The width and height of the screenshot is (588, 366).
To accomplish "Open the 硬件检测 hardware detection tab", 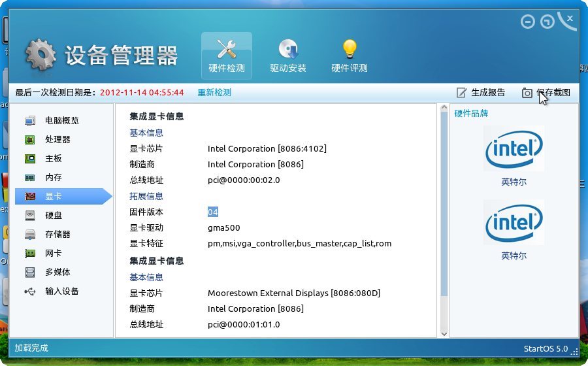I will tap(227, 56).
